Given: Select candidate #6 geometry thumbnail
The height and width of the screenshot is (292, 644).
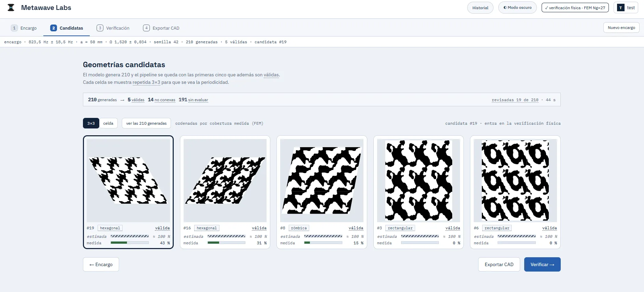Looking at the screenshot, I should 515,181.
